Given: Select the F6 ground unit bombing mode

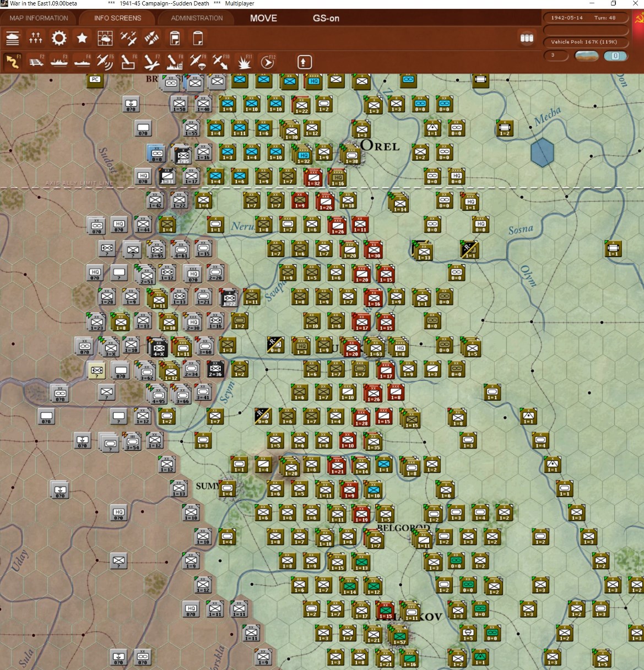Looking at the screenshot, I should 128,62.
